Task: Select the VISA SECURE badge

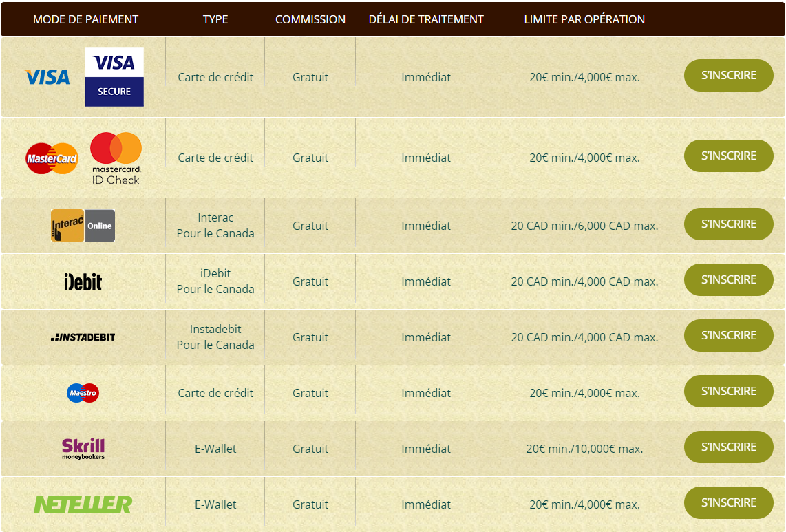Action: pyautogui.click(x=114, y=76)
